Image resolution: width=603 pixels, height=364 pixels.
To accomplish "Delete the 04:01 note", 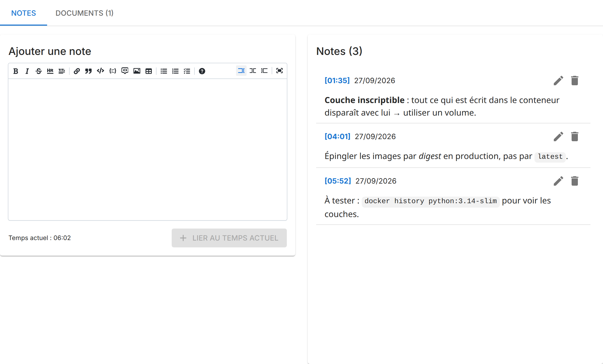I will click(575, 136).
